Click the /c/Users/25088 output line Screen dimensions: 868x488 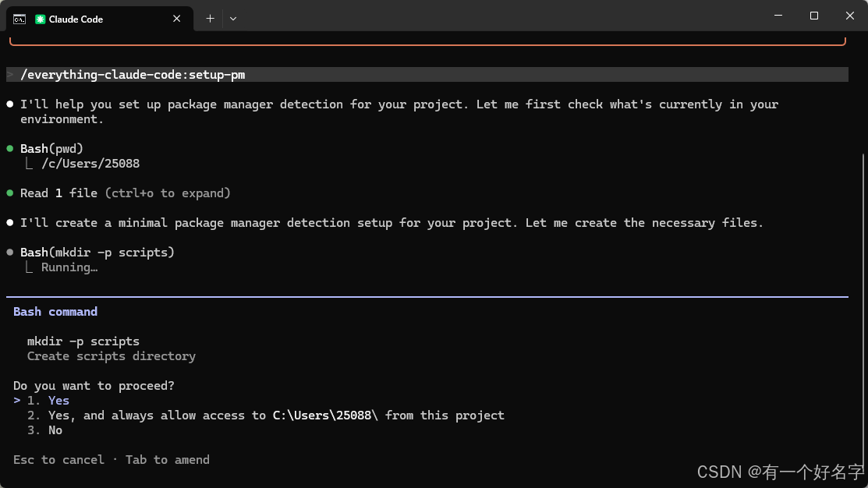90,164
